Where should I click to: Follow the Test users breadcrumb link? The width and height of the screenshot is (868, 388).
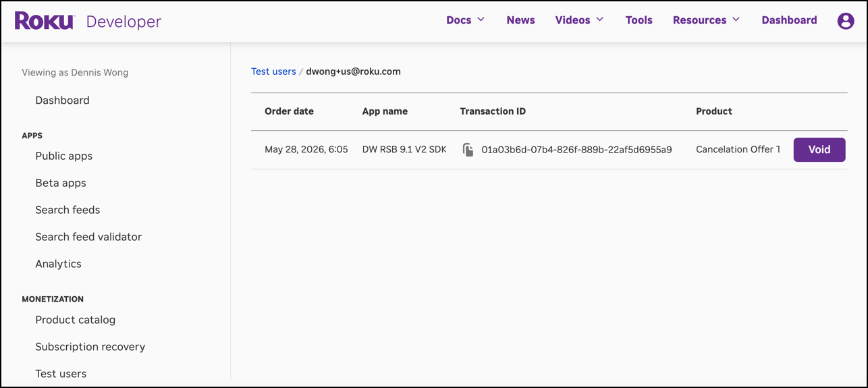(273, 72)
